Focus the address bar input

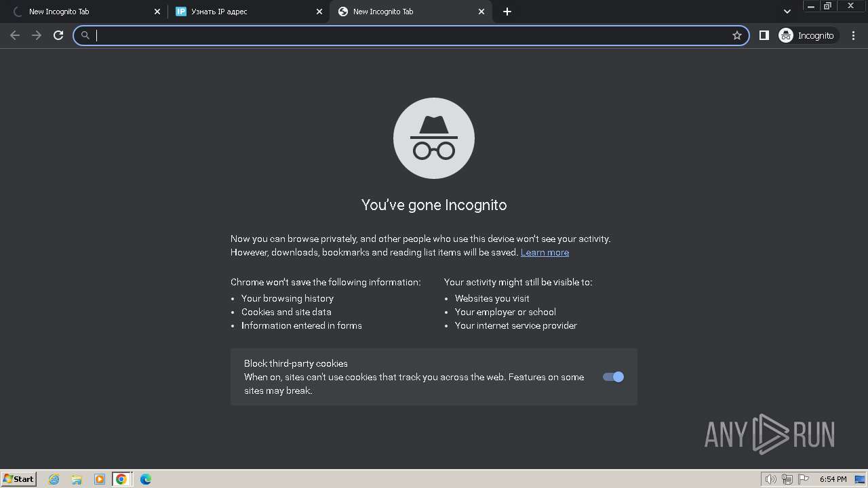(411, 35)
